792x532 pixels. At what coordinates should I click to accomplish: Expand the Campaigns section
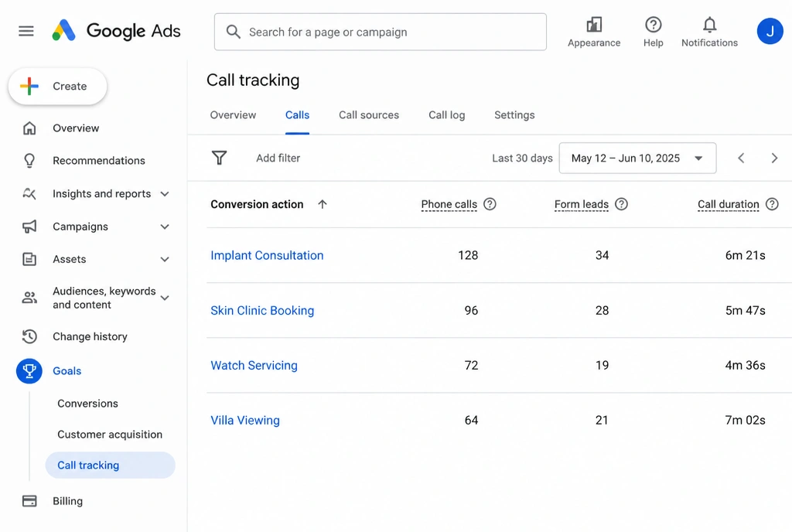165,227
